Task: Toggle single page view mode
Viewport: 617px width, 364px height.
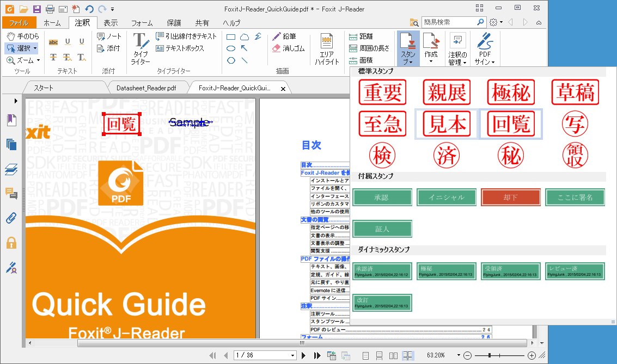Action: (x=365, y=356)
